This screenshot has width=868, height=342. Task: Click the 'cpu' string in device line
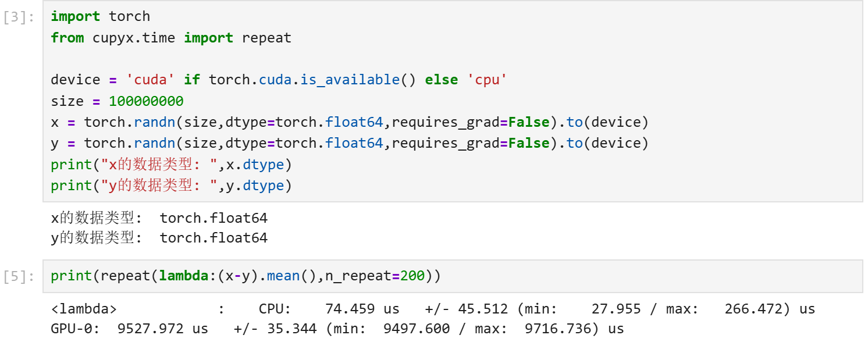click(487, 80)
